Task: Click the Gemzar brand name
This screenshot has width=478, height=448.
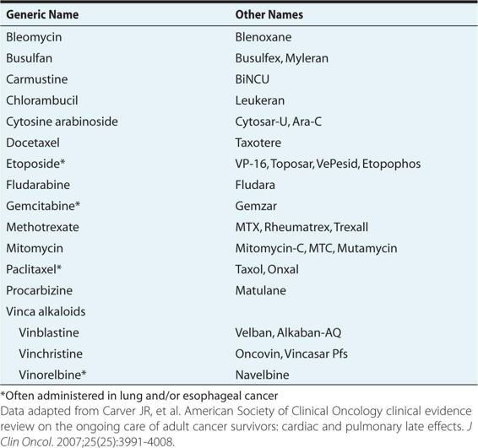Action: click(x=256, y=206)
